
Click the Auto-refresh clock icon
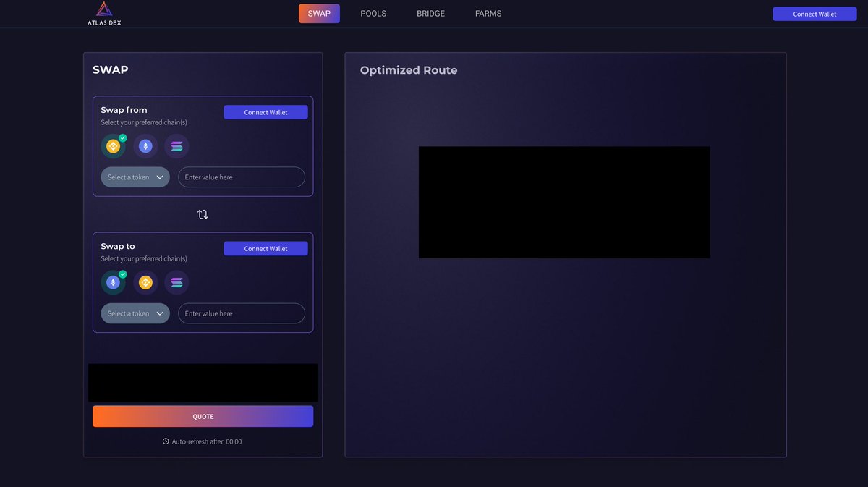pyautogui.click(x=166, y=441)
